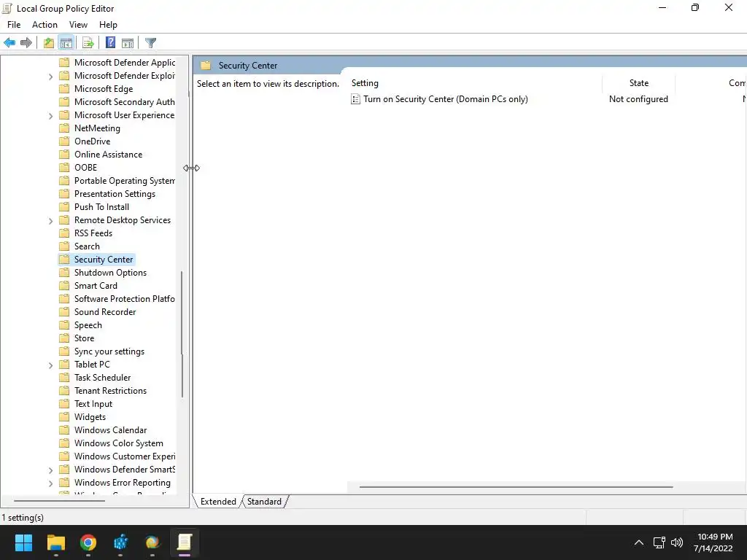The width and height of the screenshot is (747, 560).
Task: Click the Export List toolbar icon
Action: 88,43
